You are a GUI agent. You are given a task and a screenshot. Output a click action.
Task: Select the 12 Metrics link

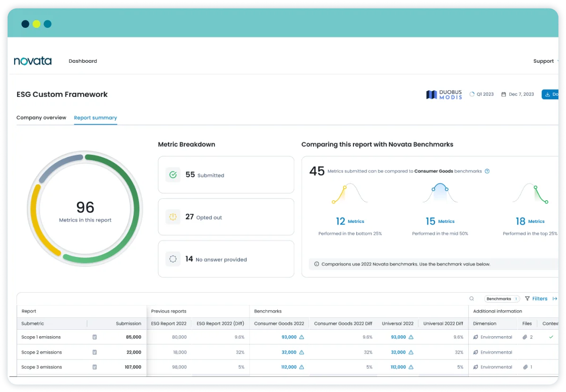350,221
